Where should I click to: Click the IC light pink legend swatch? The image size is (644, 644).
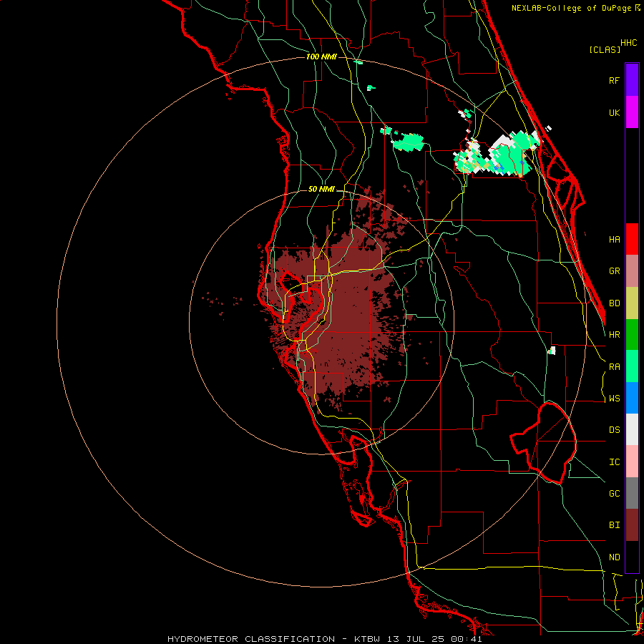pos(632,462)
